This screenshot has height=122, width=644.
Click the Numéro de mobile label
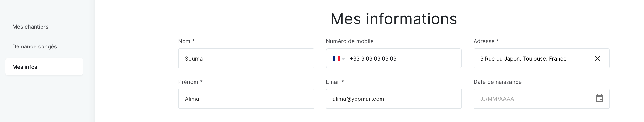click(349, 41)
